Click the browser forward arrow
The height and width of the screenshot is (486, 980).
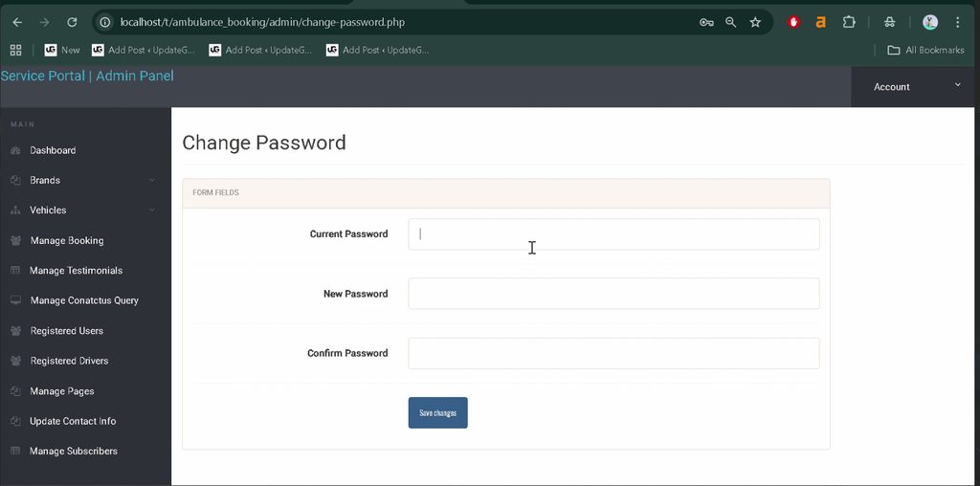(x=44, y=23)
